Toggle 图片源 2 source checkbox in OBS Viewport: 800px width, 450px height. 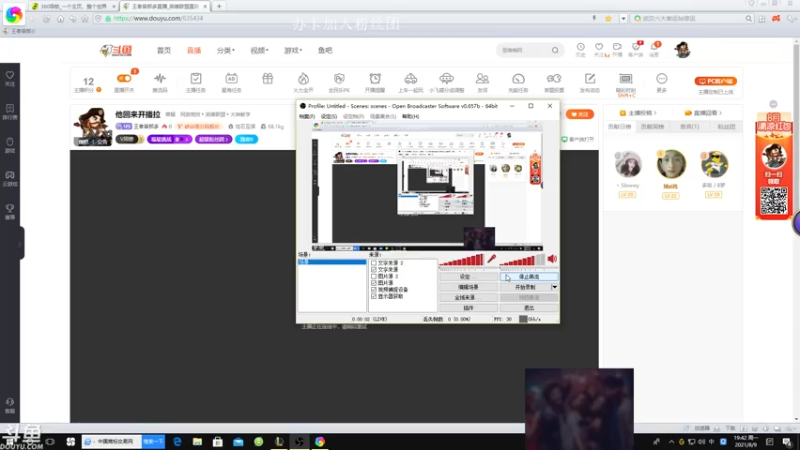374,276
